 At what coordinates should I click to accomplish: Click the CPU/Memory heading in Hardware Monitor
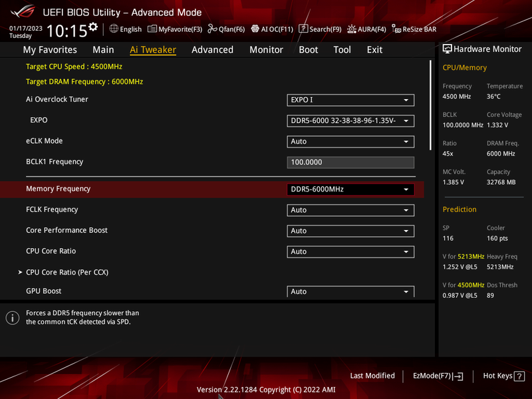click(x=464, y=68)
